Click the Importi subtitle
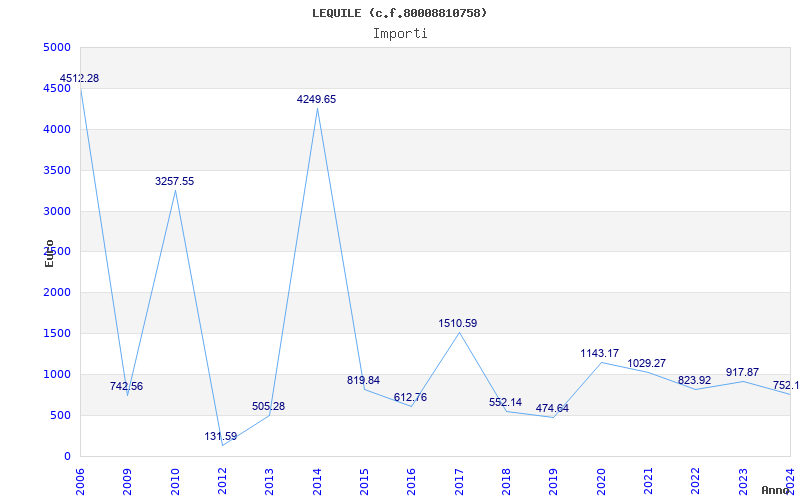 [x=400, y=34]
